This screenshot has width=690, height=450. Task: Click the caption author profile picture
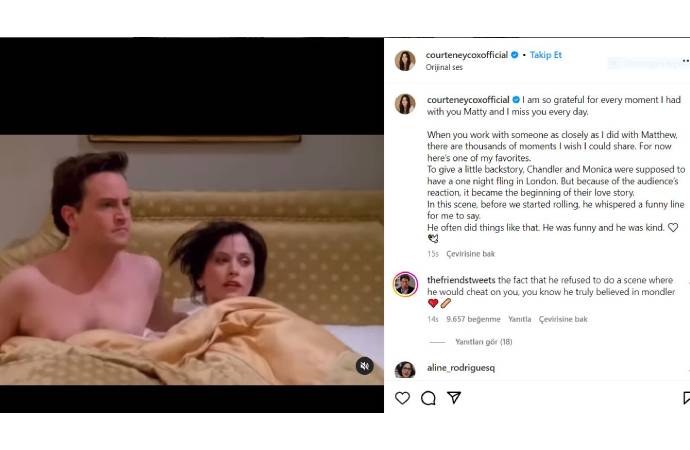click(405, 104)
